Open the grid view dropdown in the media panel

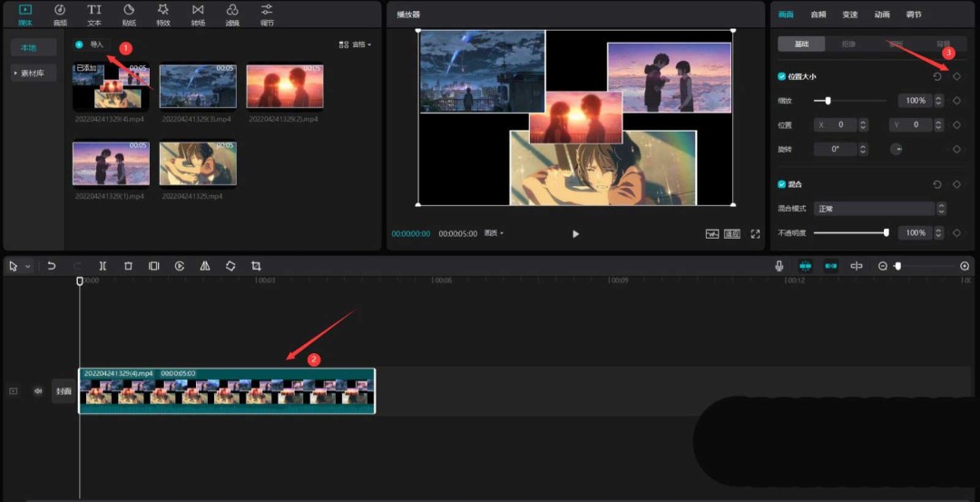coord(355,44)
